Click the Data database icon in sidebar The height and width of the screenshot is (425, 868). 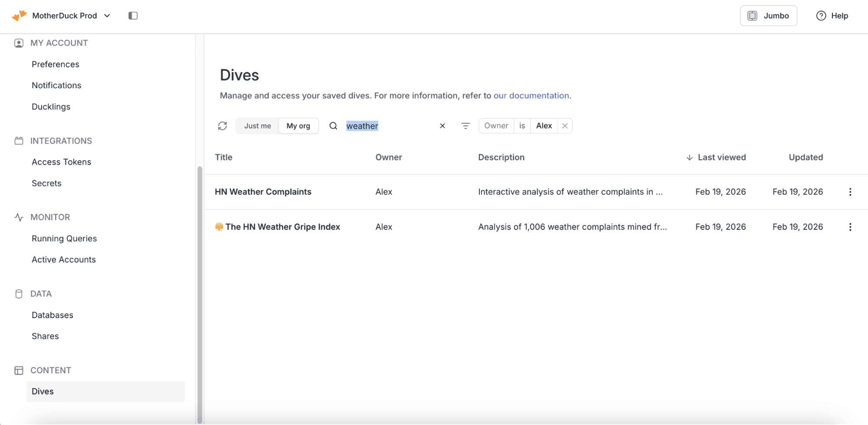pos(18,293)
